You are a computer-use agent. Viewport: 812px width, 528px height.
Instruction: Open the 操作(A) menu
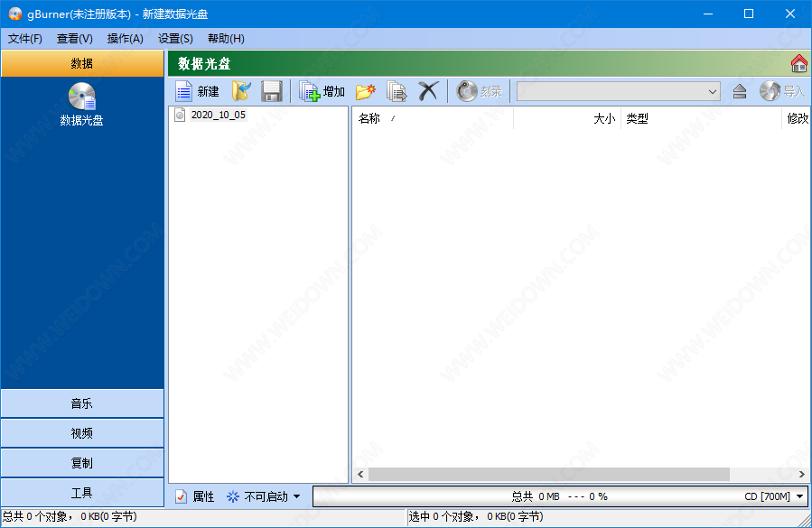125,39
